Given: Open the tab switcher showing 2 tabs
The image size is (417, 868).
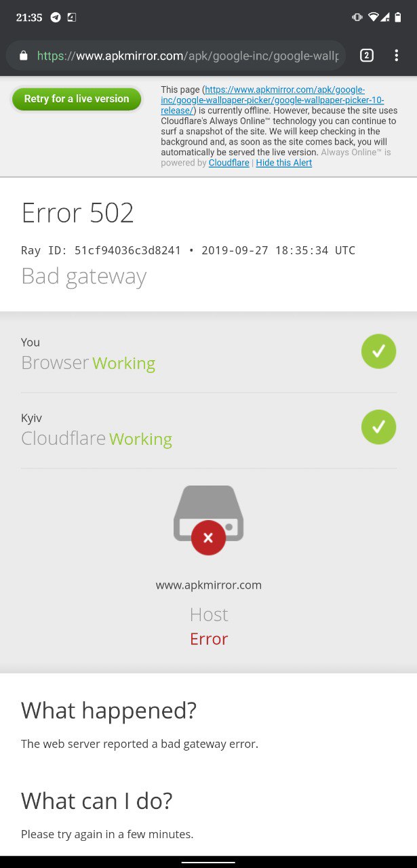Looking at the screenshot, I should [367, 56].
